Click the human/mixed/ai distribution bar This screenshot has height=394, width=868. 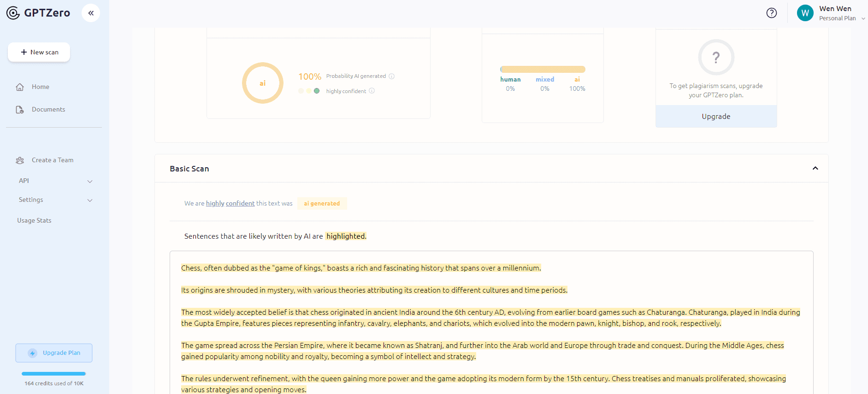tap(543, 70)
